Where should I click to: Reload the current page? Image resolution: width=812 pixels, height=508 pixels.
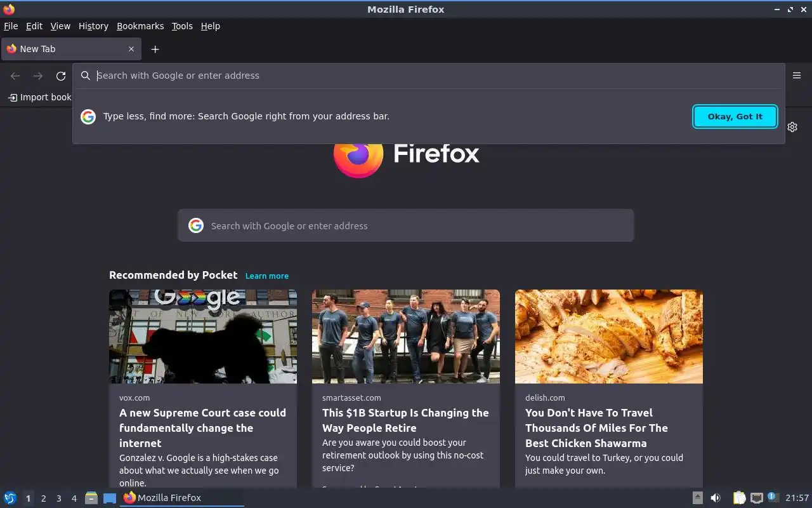point(61,76)
